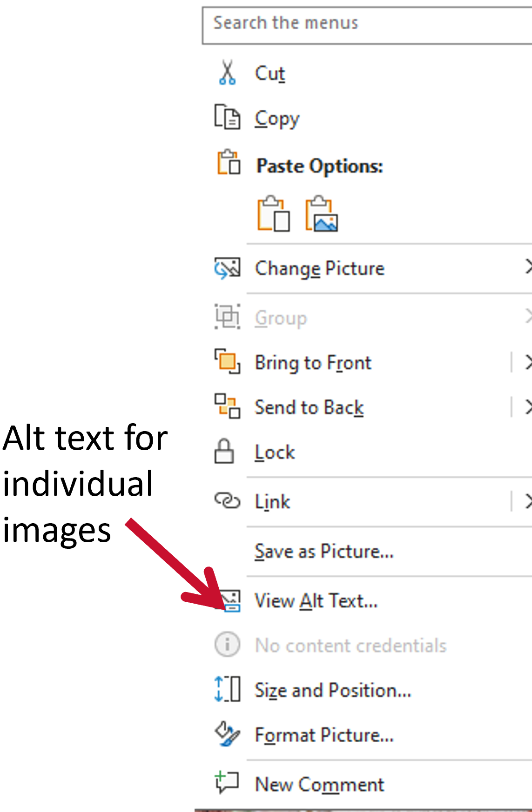Click the Link chain icon
This screenshot has width=532, height=812.
coord(227,501)
